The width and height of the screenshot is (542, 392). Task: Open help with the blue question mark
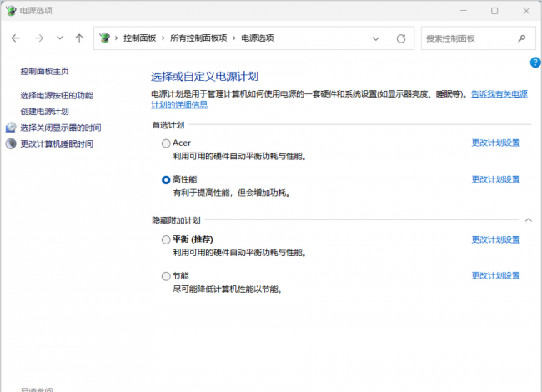pos(535,63)
